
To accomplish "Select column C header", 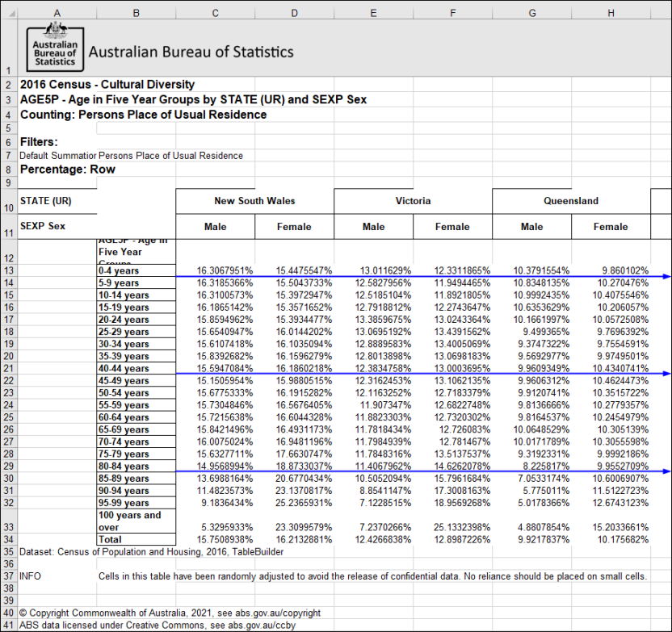I will click(215, 13).
